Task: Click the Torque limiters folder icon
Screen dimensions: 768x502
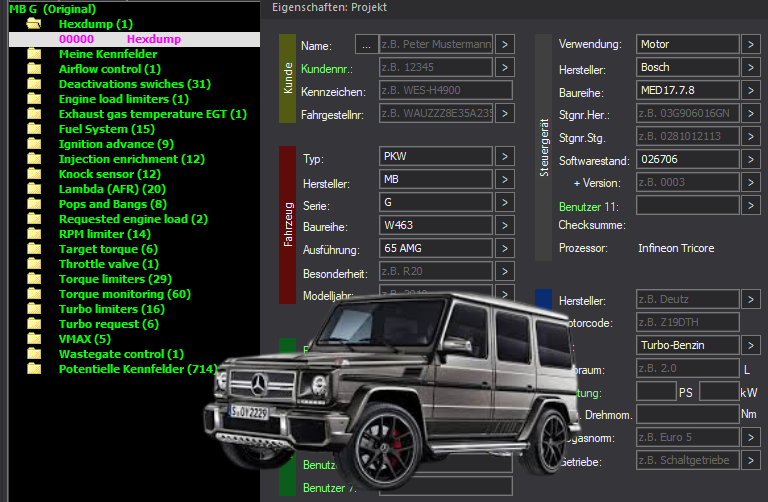Action: tap(34, 279)
